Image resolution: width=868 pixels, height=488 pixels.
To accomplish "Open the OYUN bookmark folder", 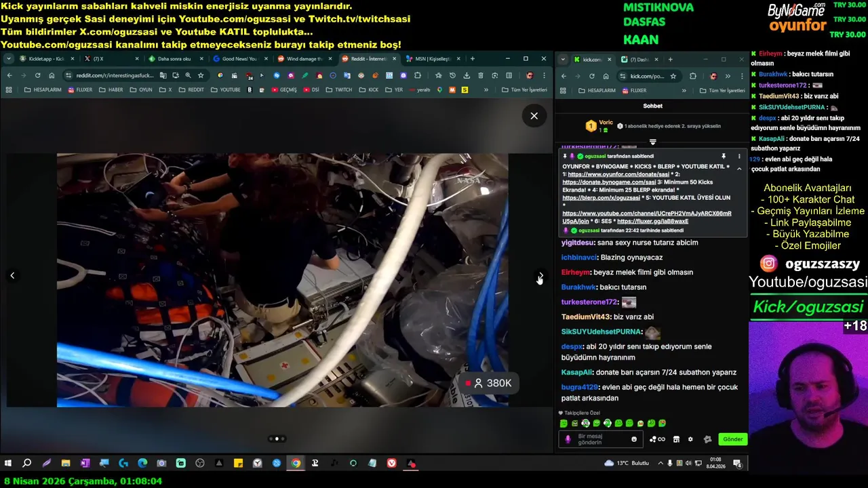I will 141,89.
